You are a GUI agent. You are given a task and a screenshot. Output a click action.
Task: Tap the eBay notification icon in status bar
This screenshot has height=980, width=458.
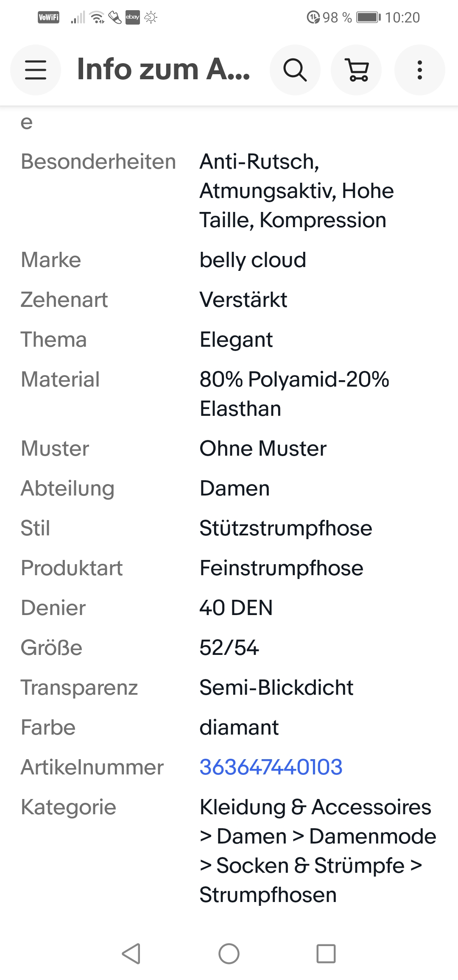point(132,17)
